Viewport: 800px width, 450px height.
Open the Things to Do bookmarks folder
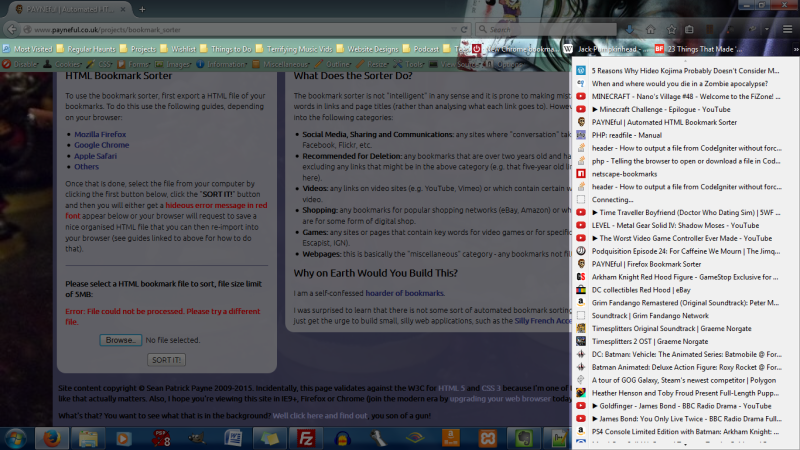click(226, 49)
